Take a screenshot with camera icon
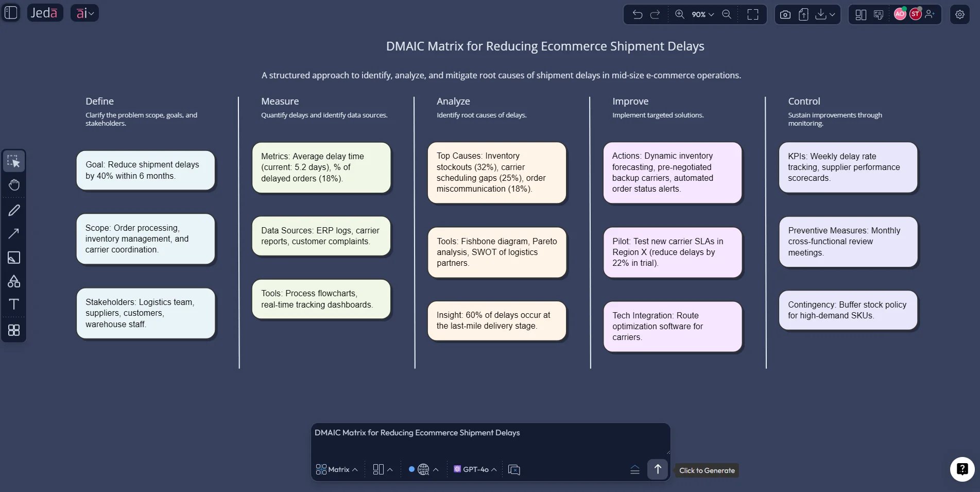980x492 pixels. (x=785, y=14)
